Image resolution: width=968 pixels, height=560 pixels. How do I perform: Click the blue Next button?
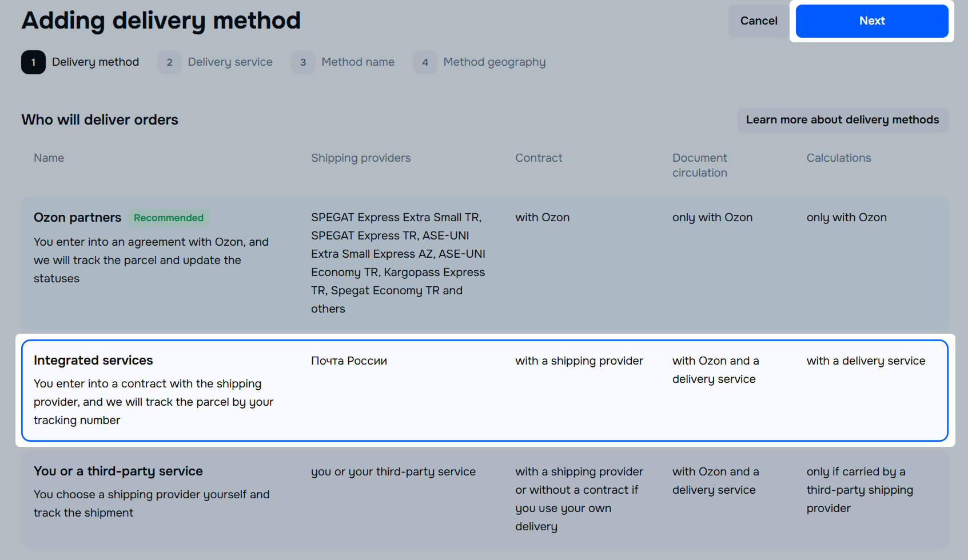pos(871,21)
